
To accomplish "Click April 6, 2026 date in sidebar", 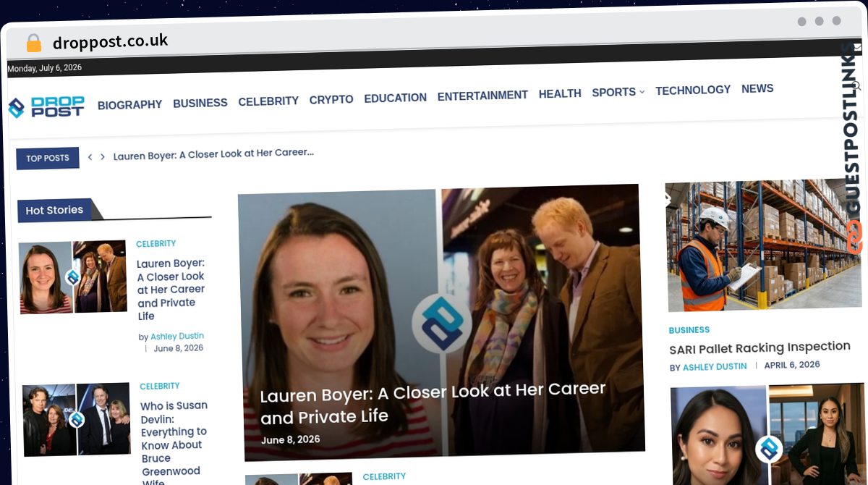I will pos(792,365).
